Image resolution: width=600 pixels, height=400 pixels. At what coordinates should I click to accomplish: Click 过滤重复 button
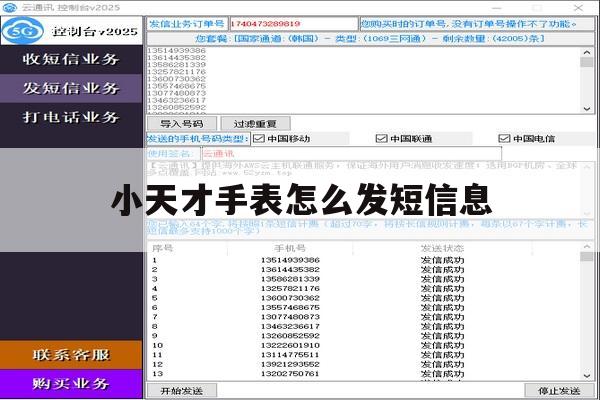(x=255, y=124)
